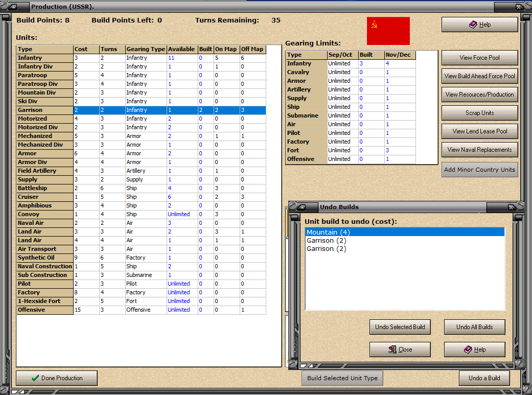Image resolution: width=532 pixels, height=395 pixels.
Task: Select the Naval Air unit row
Action: coord(141,223)
